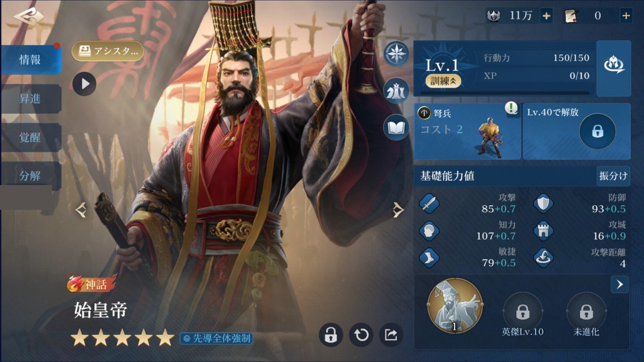Share the hero via export icon

pyautogui.click(x=391, y=335)
